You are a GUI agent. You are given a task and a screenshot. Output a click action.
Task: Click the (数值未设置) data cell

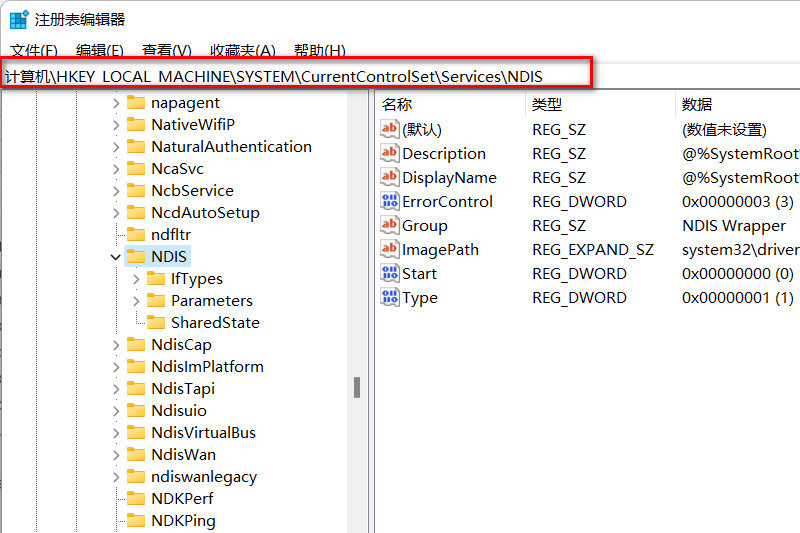pyautogui.click(x=724, y=130)
